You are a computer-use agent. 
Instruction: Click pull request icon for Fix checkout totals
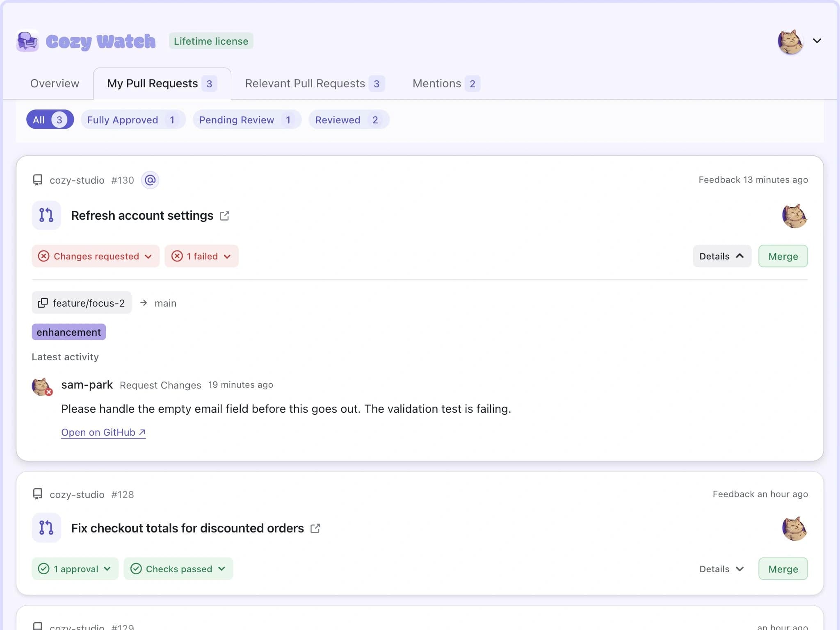click(46, 528)
